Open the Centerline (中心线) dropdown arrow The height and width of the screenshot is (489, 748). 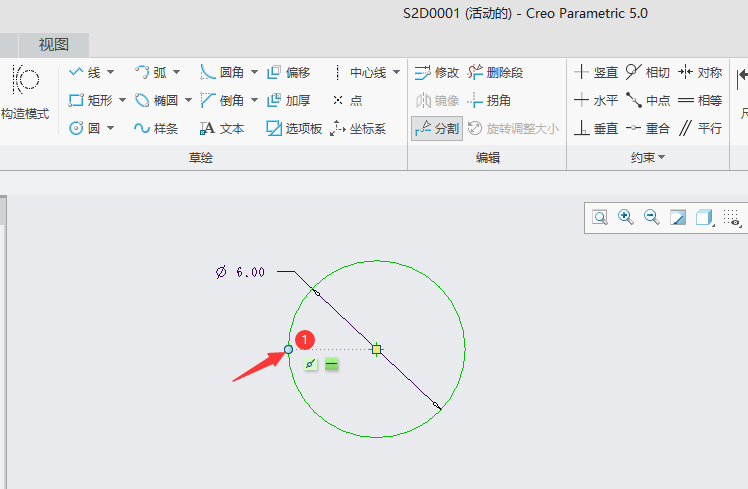tap(396, 73)
